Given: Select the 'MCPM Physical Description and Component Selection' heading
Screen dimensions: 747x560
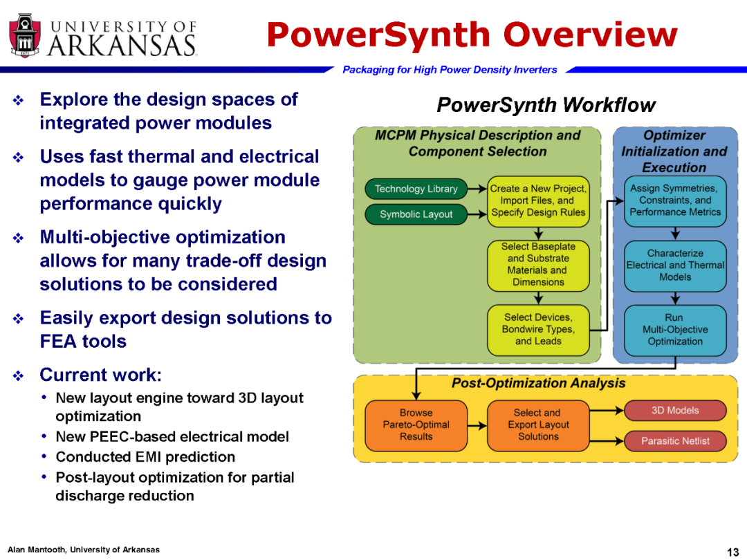Looking at the screenshot, I should tap(477, 143).
